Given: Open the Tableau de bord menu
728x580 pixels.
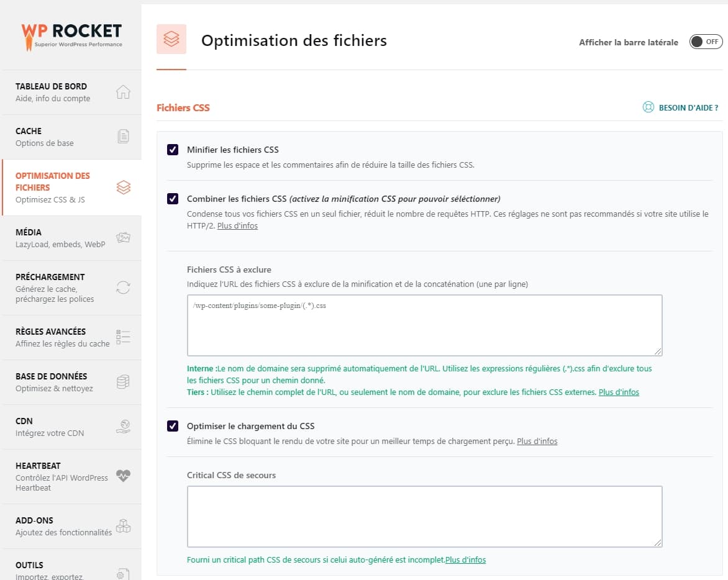Looking at the screenshot, I should pyautogui.click(x=71, y=92).
